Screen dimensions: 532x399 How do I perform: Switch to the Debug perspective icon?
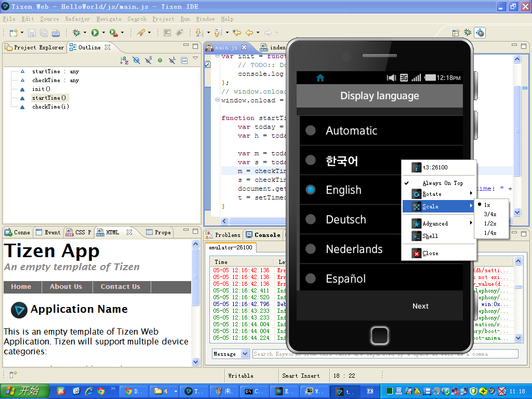tap(468, 33)
